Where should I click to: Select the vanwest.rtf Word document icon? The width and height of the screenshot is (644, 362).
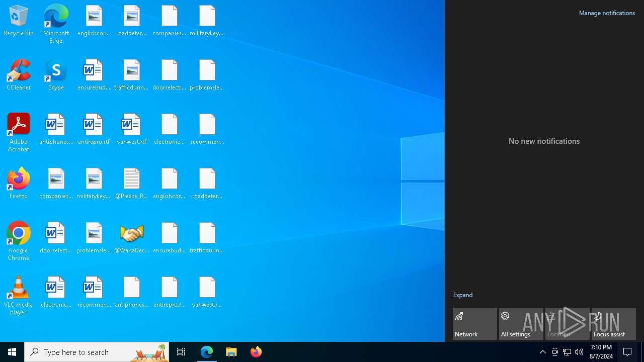pyautogui.click(x=132, y=130)
